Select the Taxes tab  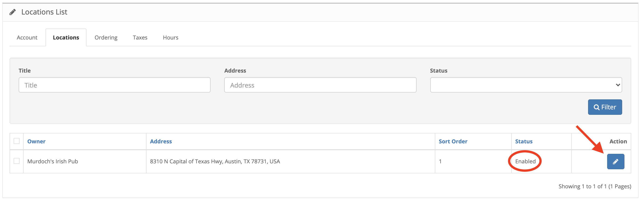click(140, 37)
